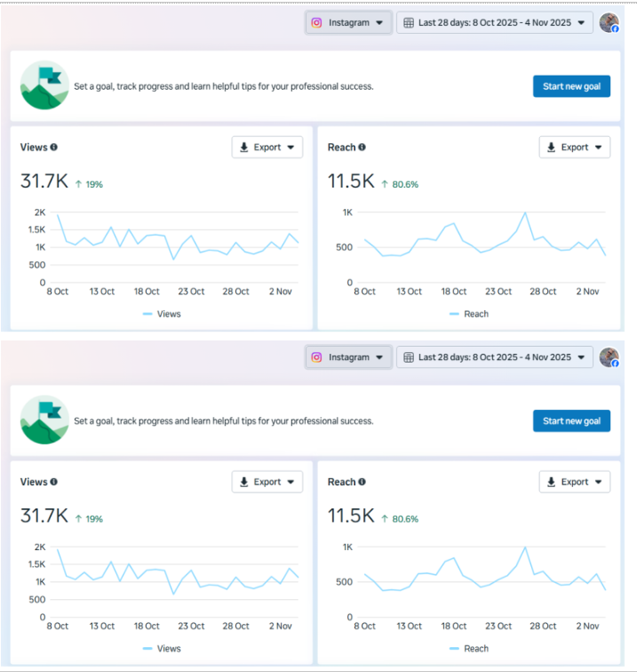Open the Instagram platform dropdown in the upper dashboard
This screenshot has width=637, height=672.
[x=348, y=23]
